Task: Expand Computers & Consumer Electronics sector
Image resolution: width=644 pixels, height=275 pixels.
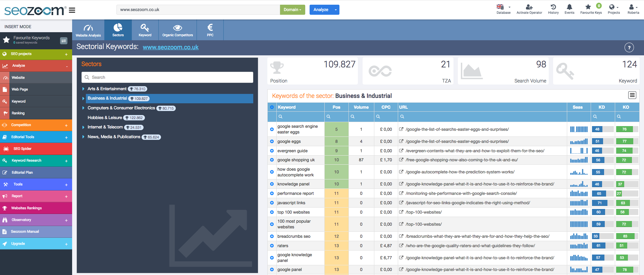Action: click(x=83, y=108)
